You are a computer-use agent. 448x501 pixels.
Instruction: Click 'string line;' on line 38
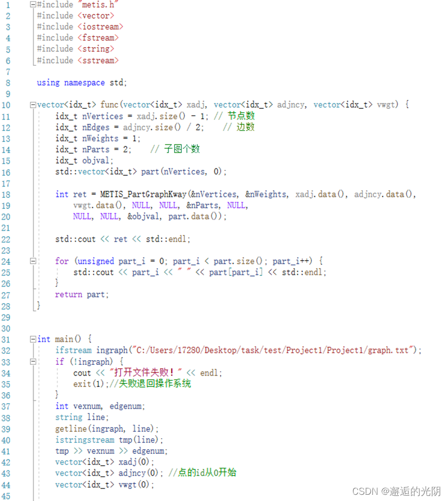(x=82, y=417)
